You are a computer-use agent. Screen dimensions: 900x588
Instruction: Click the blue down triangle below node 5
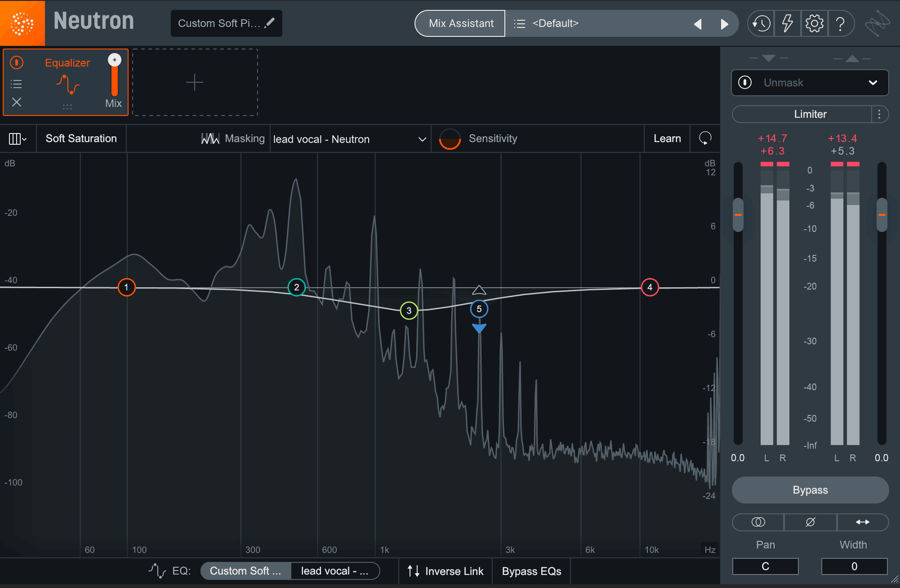coord(479,329)
